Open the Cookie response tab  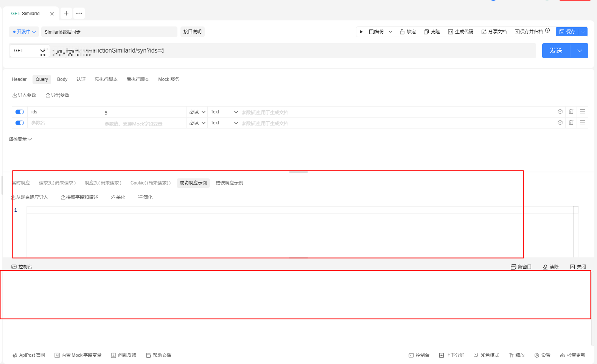[x=151, y=183]
